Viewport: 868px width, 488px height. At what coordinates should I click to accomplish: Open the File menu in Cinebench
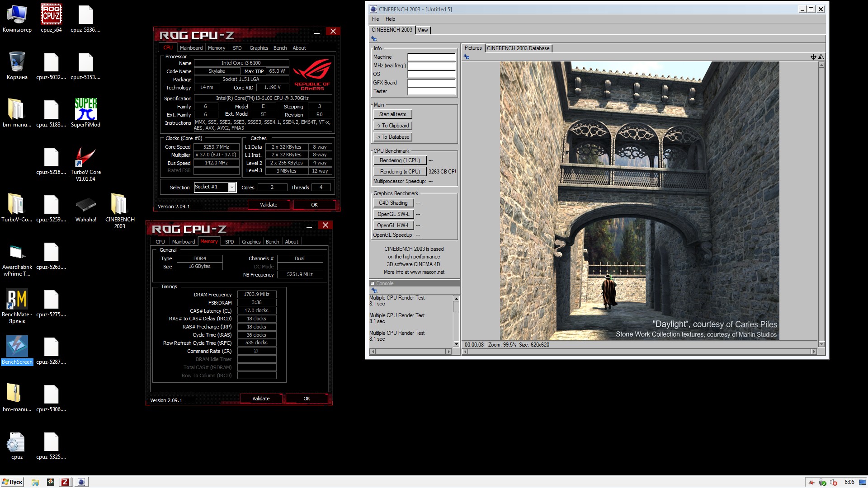(x=376, y=19)
